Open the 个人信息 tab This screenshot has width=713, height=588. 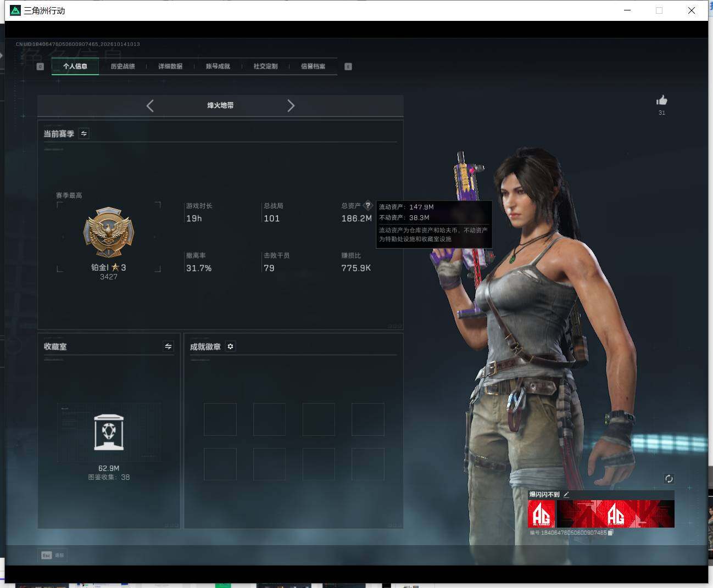pyautogui.click(x=75, y=66)
